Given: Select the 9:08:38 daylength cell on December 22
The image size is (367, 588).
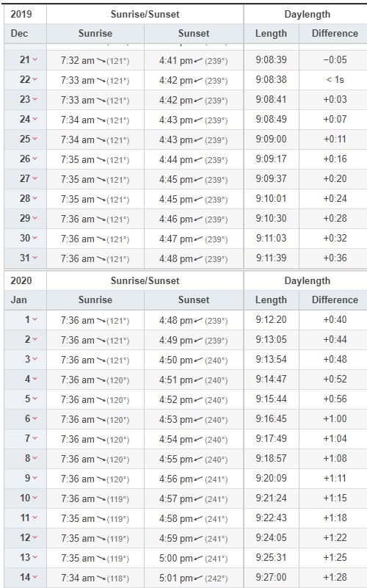Looking at the screenshot, I should [x=272, y=79].
